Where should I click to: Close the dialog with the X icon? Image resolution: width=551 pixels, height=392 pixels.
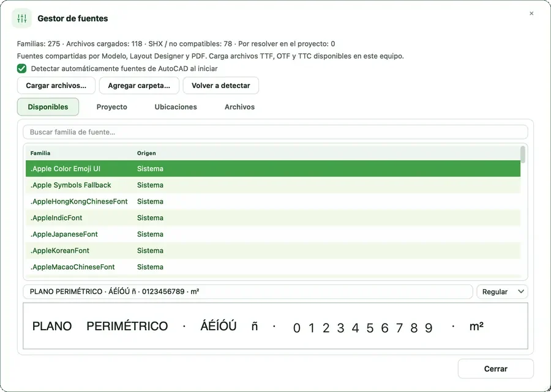531,13
